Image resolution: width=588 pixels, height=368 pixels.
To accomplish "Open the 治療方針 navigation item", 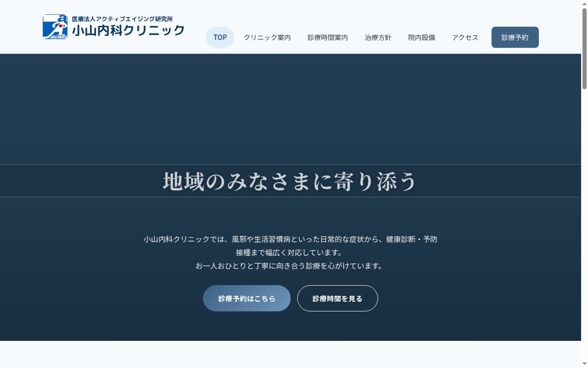I will [378, 38].
